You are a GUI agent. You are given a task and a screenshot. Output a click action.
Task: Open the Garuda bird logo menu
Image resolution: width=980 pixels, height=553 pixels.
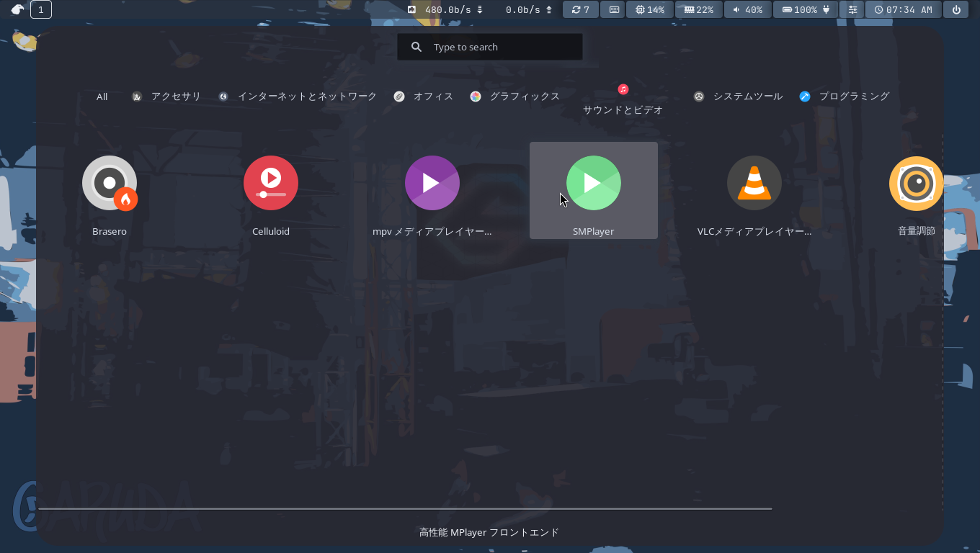pyautogui.click(x=17, y=9)
